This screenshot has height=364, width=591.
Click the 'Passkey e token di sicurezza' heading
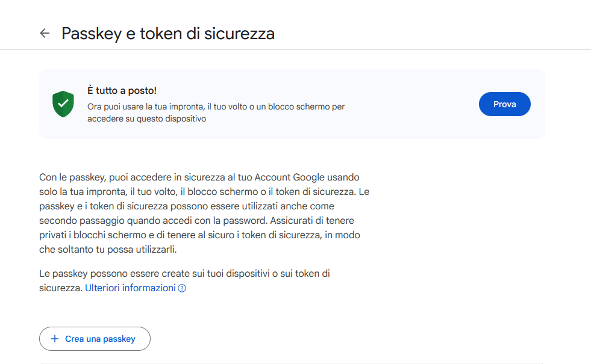[168, 33]
